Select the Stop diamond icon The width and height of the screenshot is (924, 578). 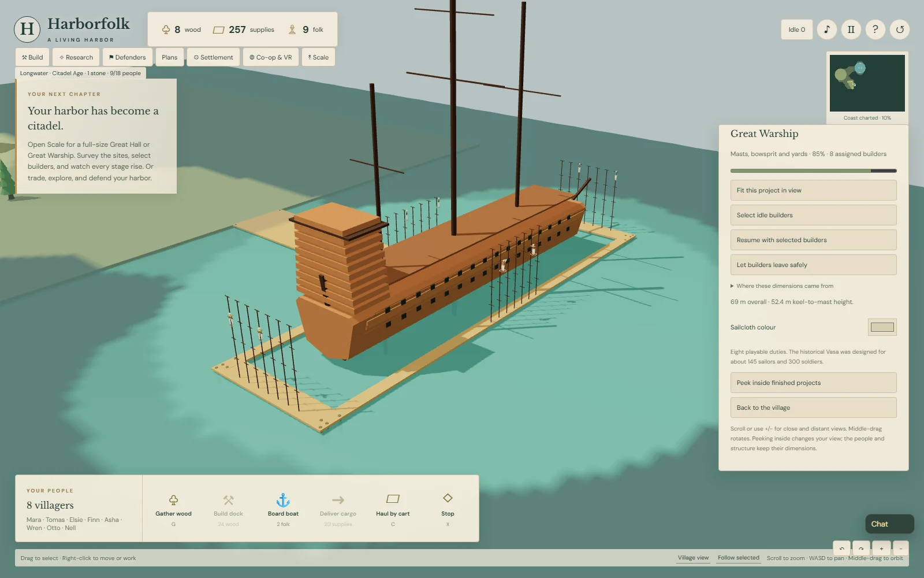pos(448,498)
